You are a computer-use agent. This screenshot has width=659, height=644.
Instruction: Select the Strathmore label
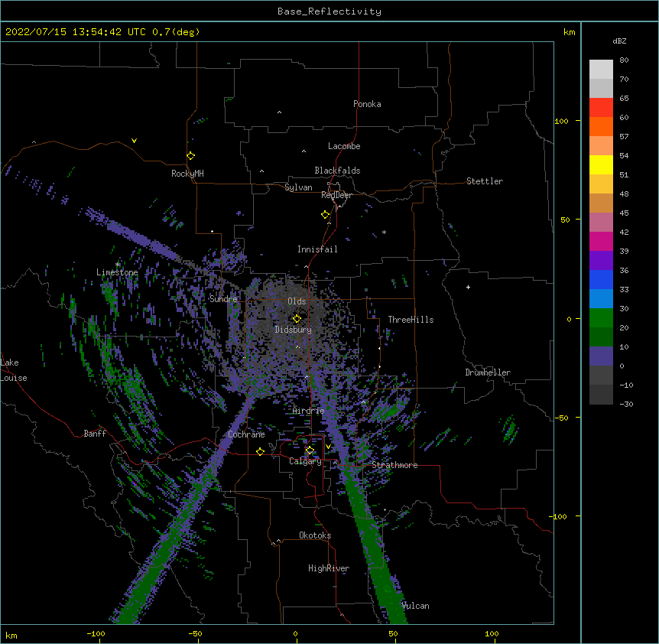coord(394,465)
